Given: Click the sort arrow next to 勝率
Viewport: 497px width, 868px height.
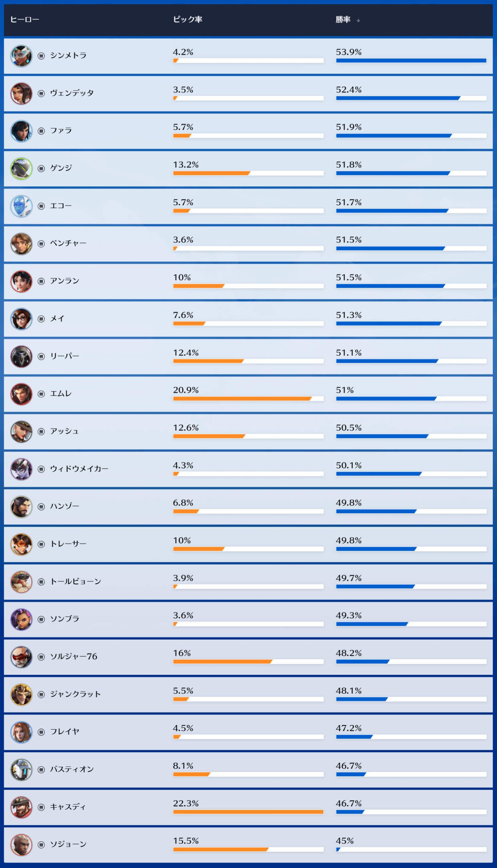Looking at the screenshot, I should pos(358,20).
